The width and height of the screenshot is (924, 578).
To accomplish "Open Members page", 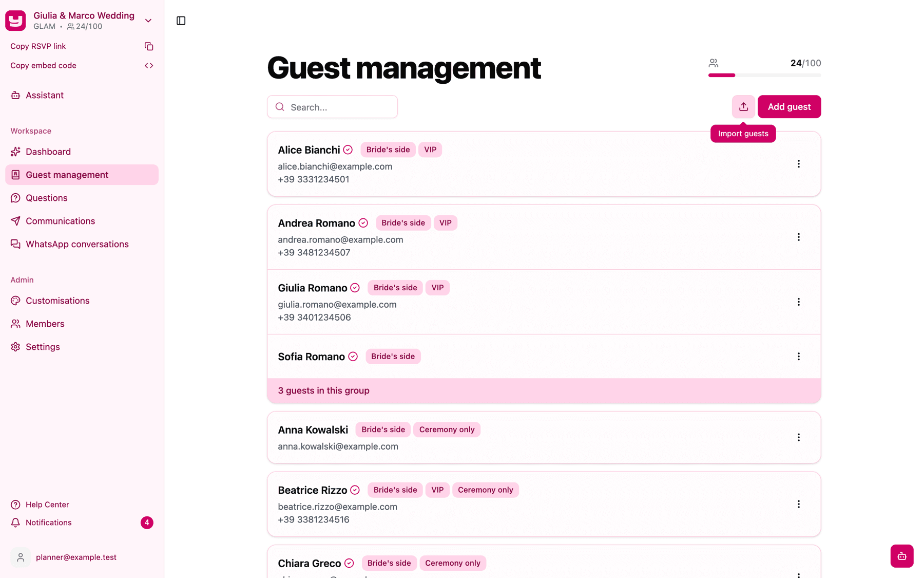I will 82,324.
